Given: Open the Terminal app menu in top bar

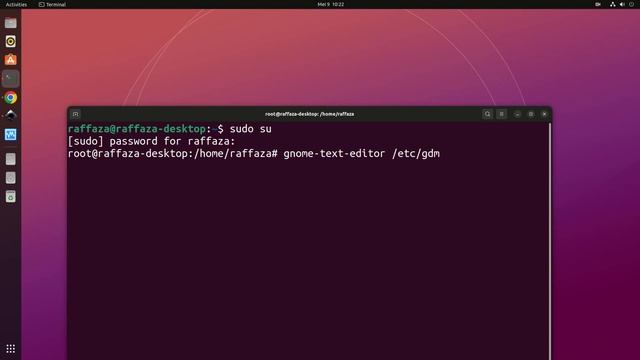Looking at the screenshot, I should point(52,4).
